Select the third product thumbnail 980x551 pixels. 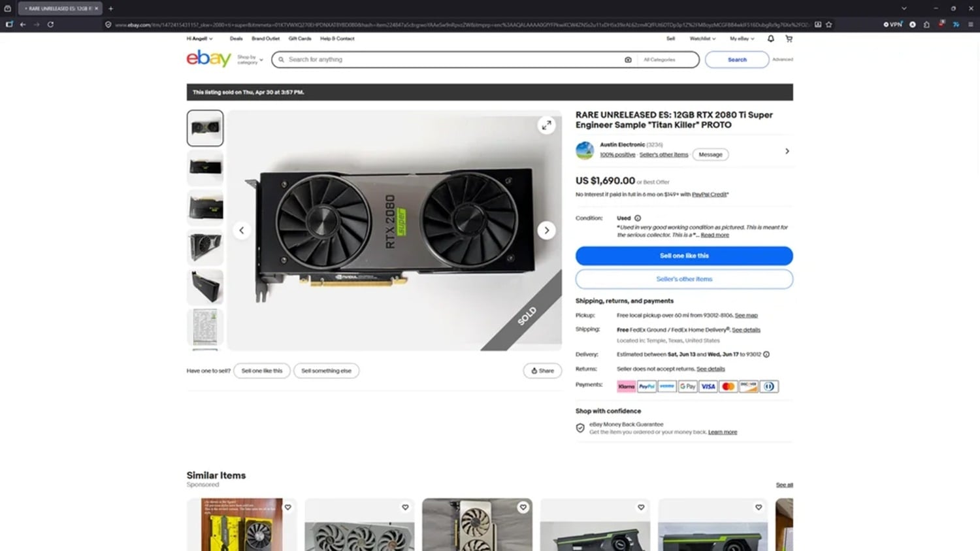pos(205,207)
